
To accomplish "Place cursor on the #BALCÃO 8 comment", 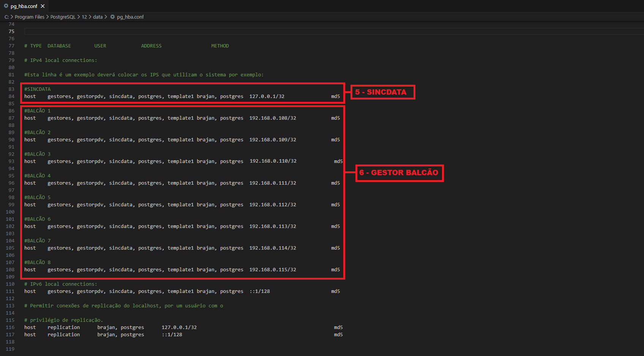I will pos(37,263).
